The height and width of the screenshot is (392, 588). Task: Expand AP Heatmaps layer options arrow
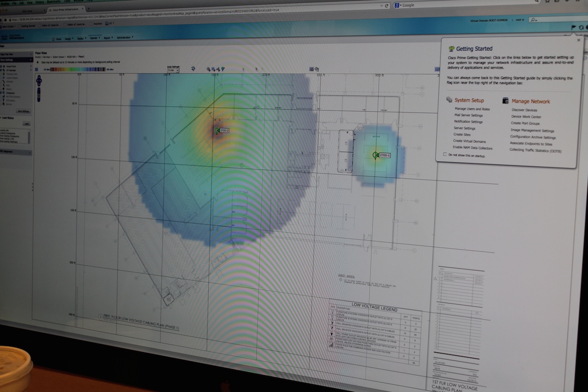pyautogui.click(x=31, y=70)
